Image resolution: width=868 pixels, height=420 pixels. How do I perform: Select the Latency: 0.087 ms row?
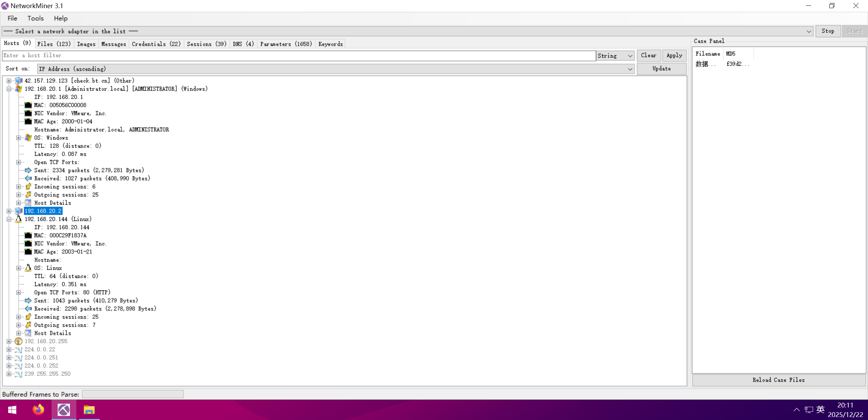click(x=60, y=154)
